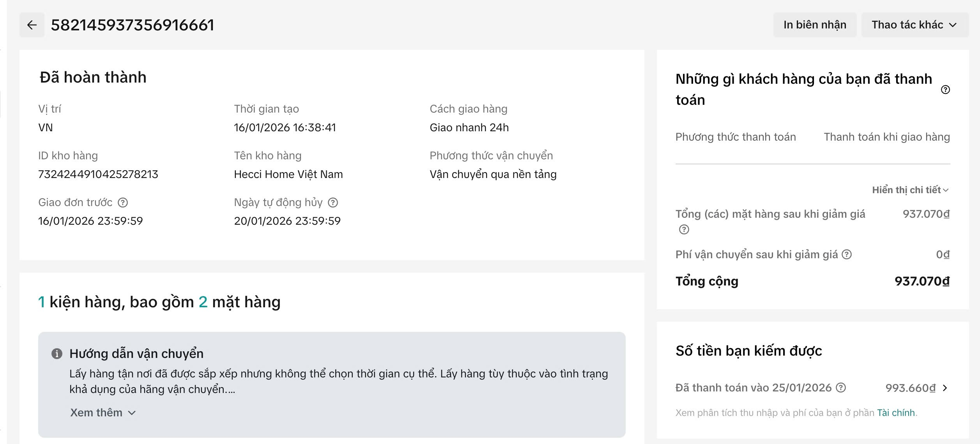Click the back arrow beside the order number
Viewport: 980px width, 444px height.
click(32, 25)
